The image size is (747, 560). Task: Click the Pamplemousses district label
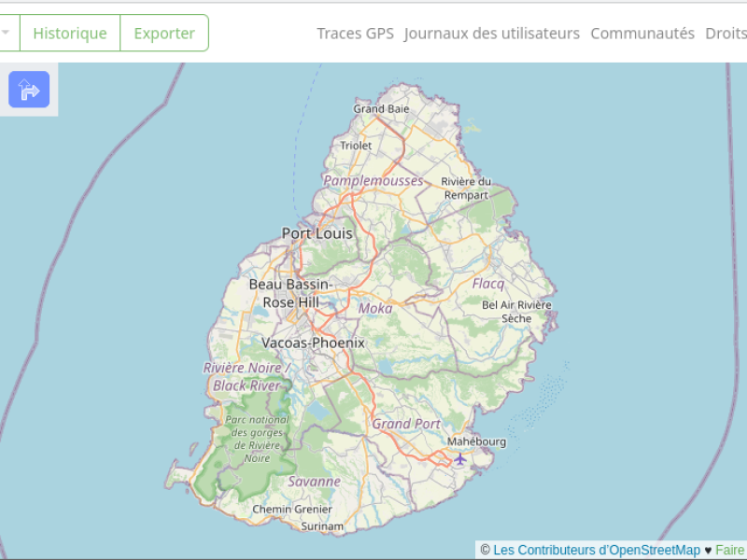[373, 180]
